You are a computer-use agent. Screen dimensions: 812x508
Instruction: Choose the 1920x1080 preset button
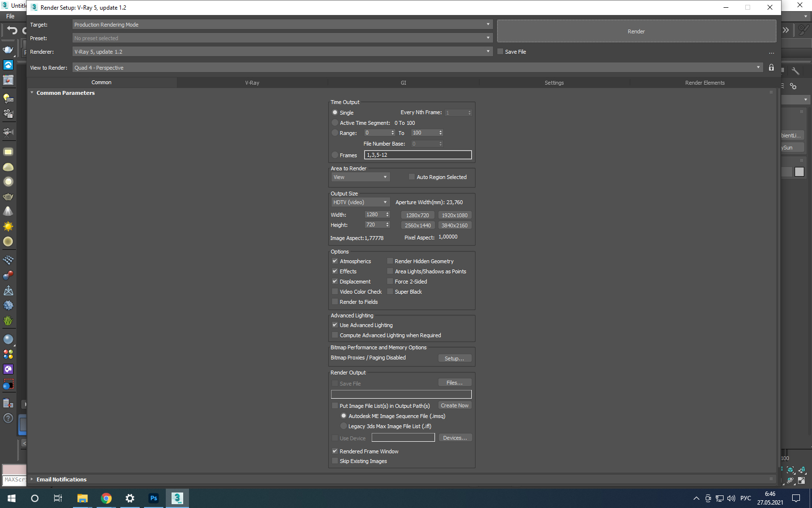point(455,215)
